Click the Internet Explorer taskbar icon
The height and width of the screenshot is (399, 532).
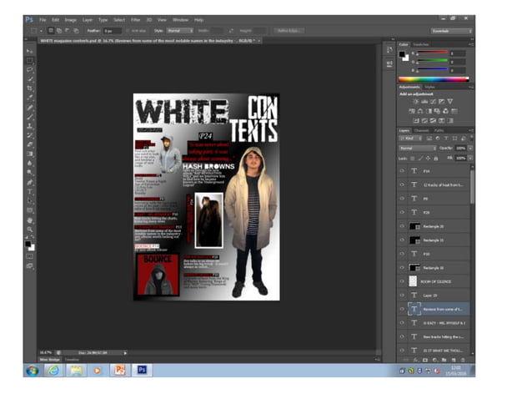pos(53,369)
